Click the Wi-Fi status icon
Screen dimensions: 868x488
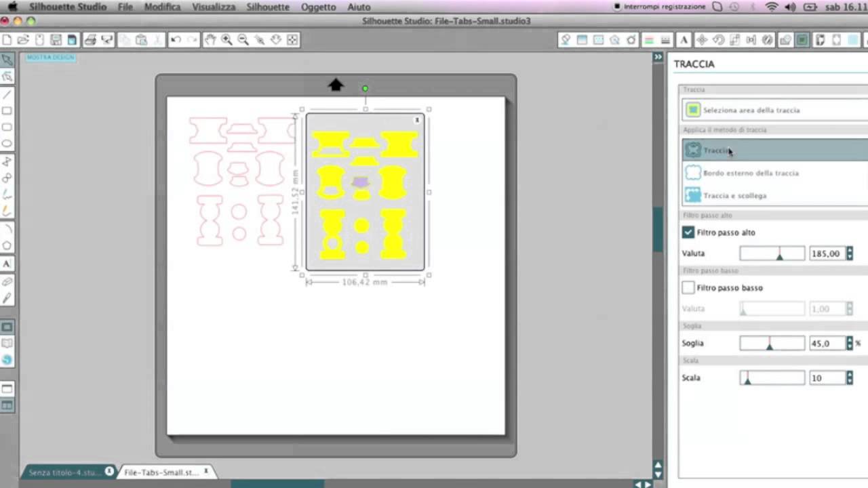(x=772, y=7)
